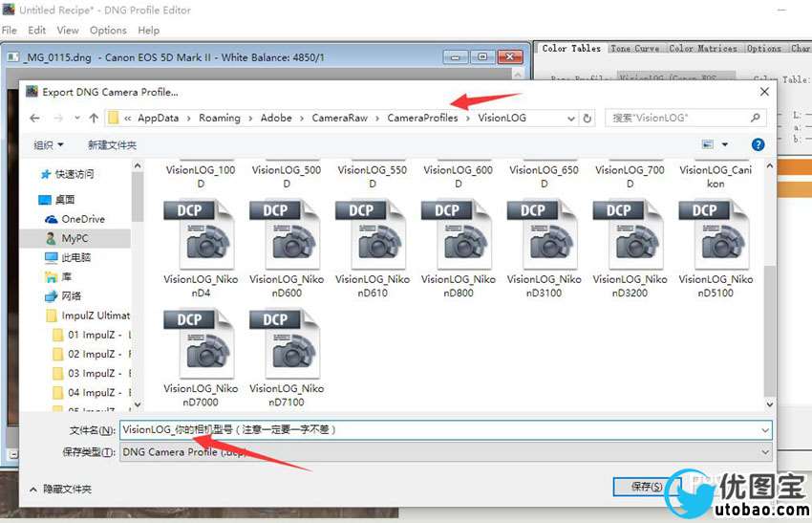Navigate to Adobe in the path
Screen dimensions: 812x523
tap(276, 118)
